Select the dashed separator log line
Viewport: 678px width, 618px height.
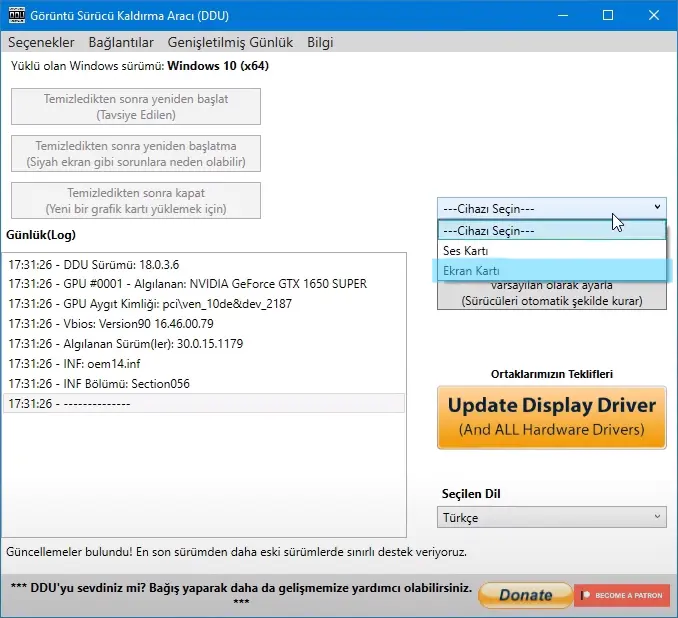click(x=204, y=403)
